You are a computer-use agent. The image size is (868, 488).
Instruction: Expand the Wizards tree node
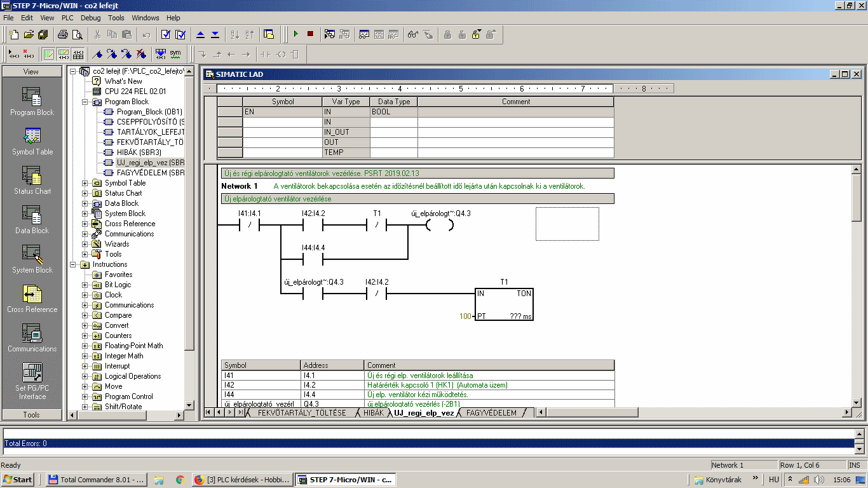point(85,244)
